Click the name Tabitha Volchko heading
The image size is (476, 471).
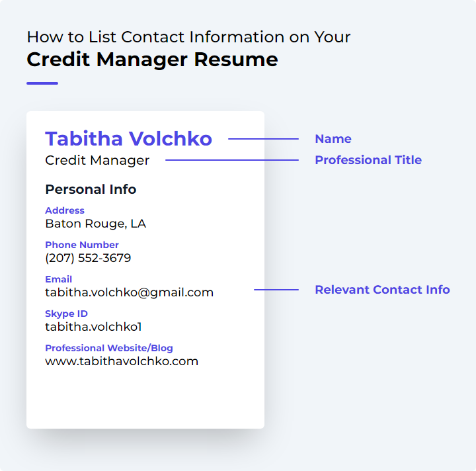click(128, 139)
